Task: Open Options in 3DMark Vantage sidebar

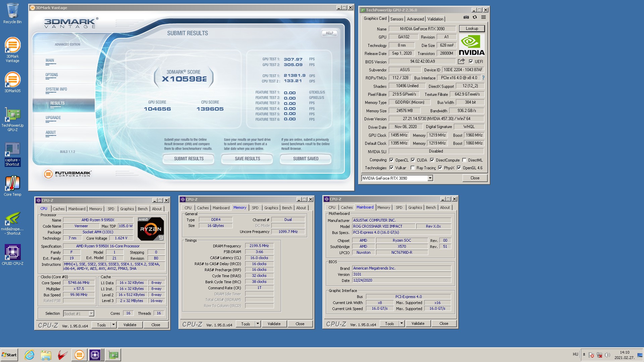Action: click(52, 75)
